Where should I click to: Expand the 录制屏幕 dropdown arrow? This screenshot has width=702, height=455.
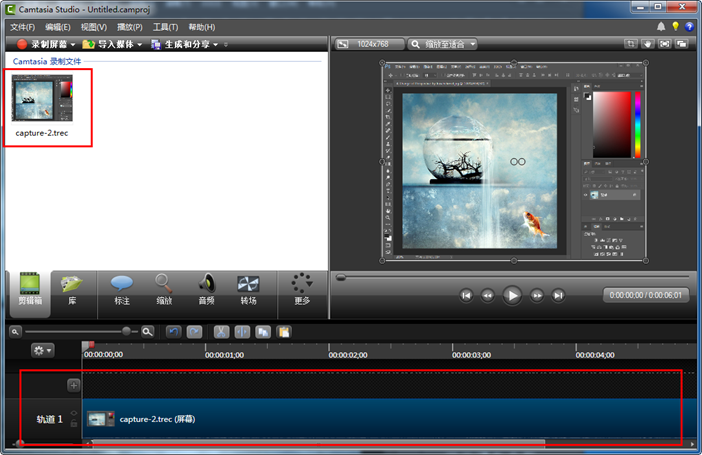pyautogui.click(x=73, y=45)
